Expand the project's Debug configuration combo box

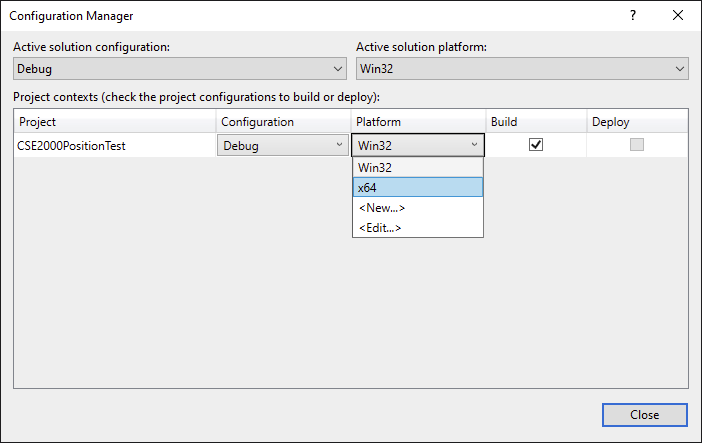[x=283, y=145]
